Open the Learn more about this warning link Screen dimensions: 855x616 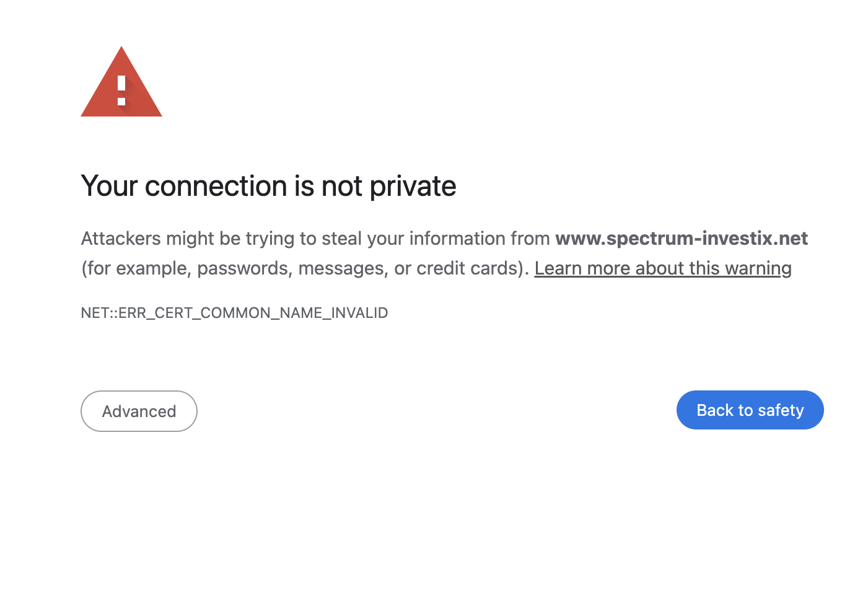point(663,268)
